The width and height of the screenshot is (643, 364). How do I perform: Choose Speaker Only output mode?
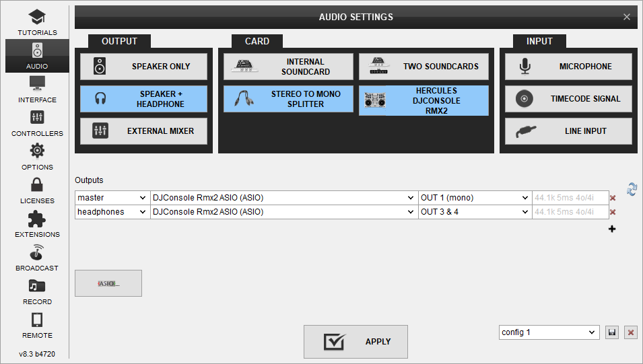click(143, 67)
